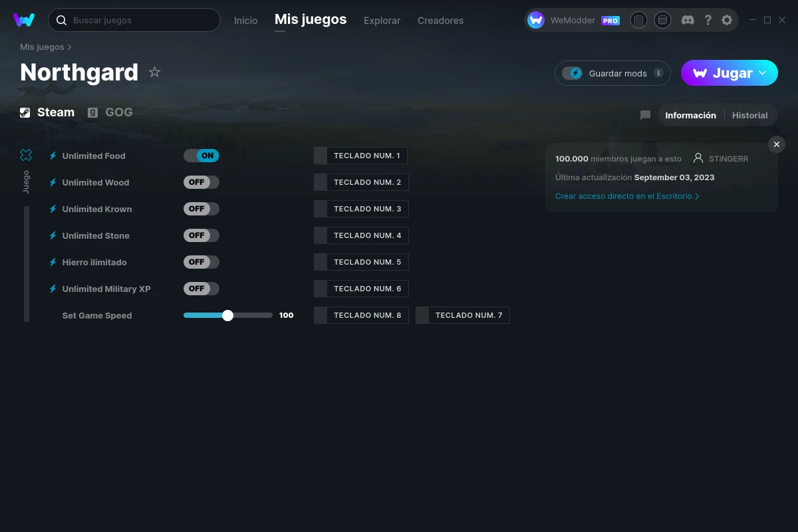Open the Discord icon link
798x532 pixels.
tap(688, 20)
